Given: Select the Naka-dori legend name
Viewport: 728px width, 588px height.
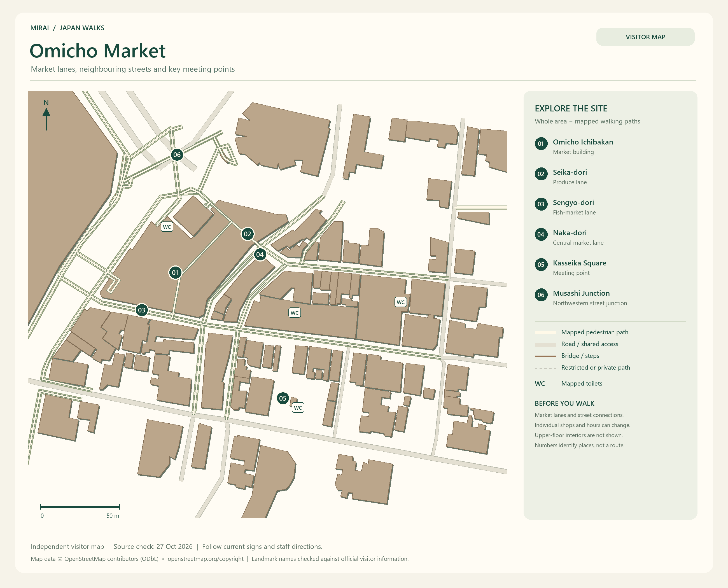Looking at the screenshot, I should pyautogui.click(x=570, y=233).
